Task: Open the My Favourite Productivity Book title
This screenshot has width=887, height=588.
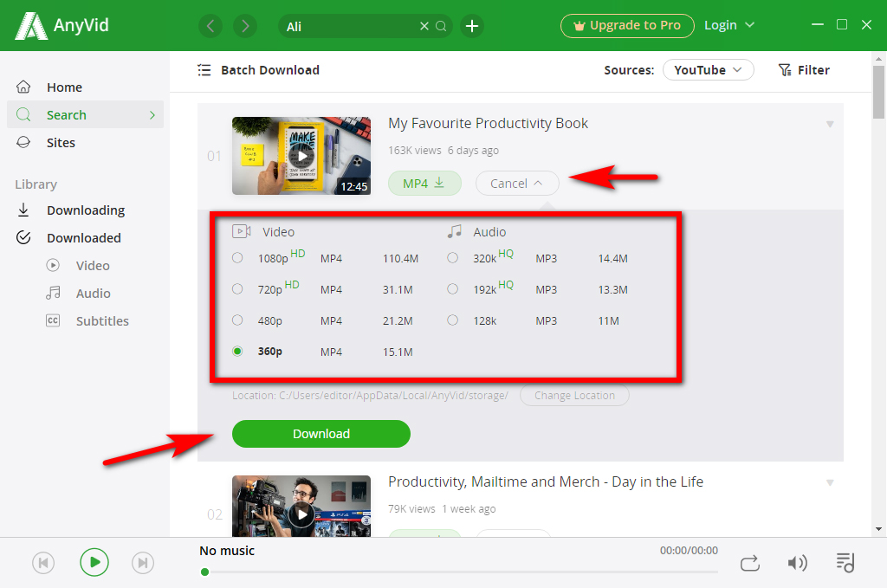Action: (x=488, y=123)
